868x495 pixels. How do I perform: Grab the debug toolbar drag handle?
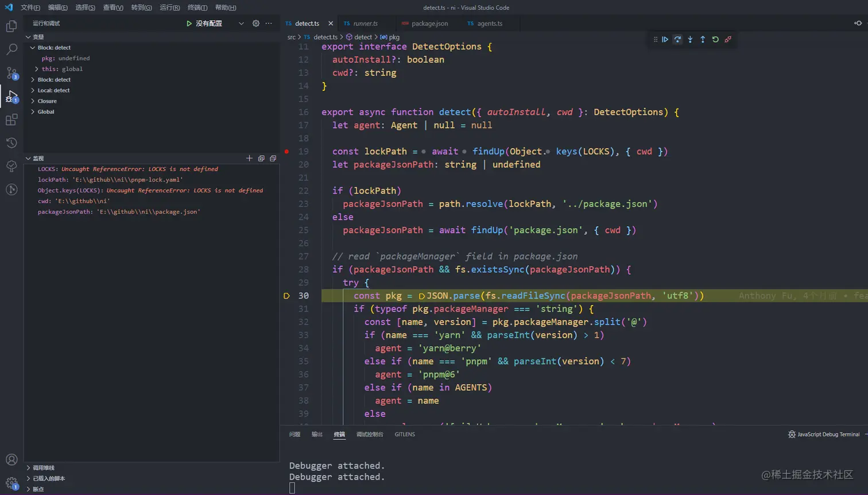pos(655,40)
